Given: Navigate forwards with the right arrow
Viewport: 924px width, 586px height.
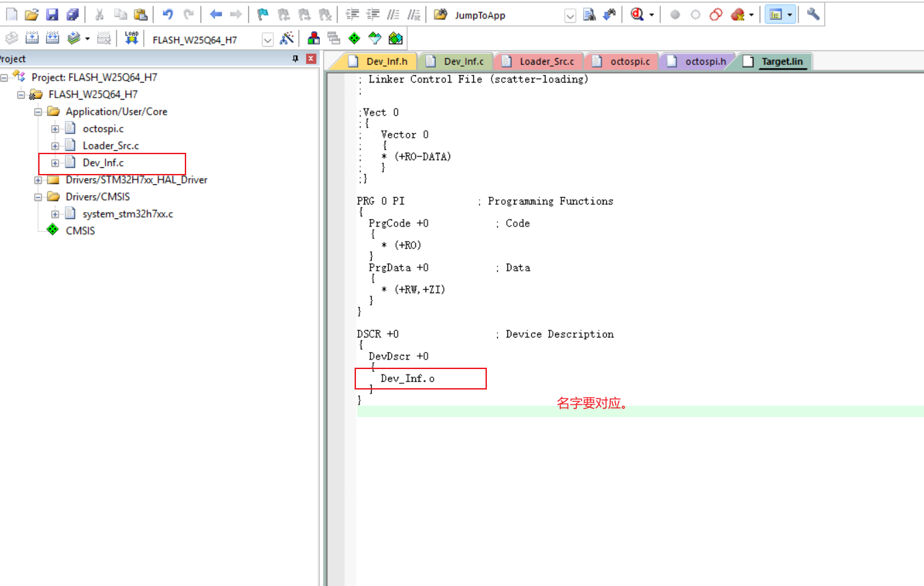Looking at the screenshot, I should (236, 14).
